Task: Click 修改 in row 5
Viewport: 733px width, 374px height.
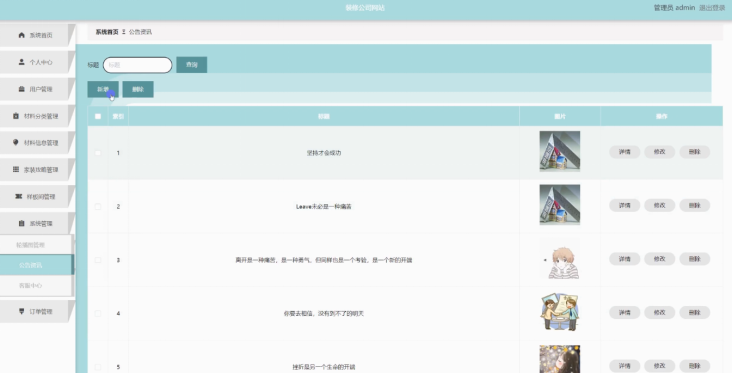Action: click(659, 366)
